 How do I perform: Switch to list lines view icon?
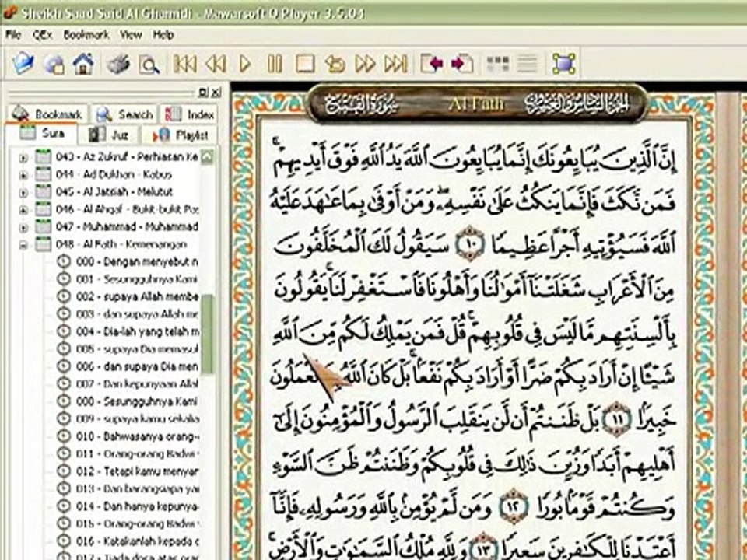528,64
